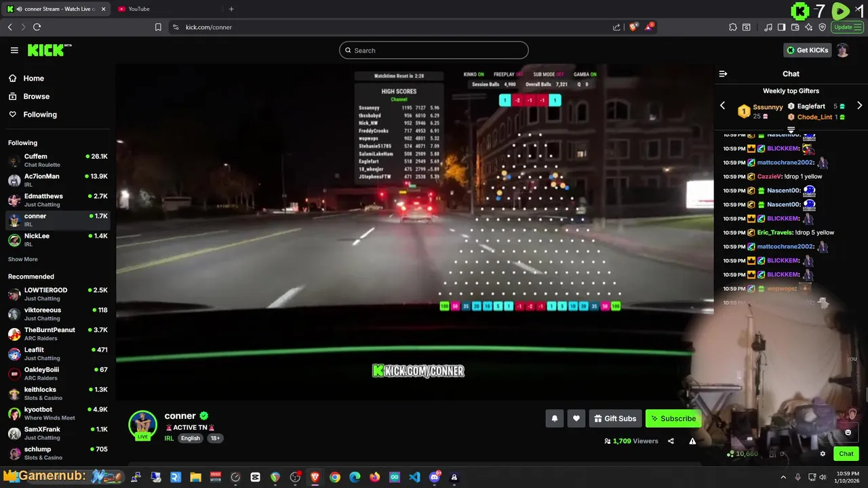Select the conner Stream tab
The height and width of the screenshot is (488, 868).
pos(56,9)
